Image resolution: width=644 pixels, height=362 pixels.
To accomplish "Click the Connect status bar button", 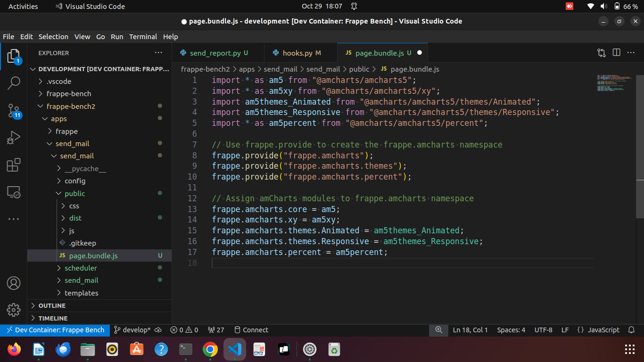I will pyautogui.click(x=251, y=330).
